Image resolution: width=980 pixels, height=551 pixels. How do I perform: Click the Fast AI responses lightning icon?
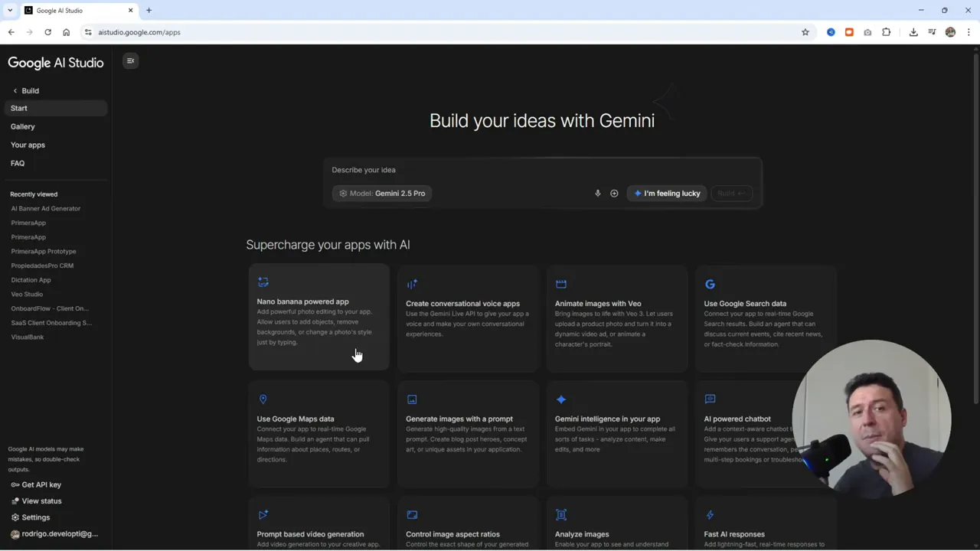[710, 514]
